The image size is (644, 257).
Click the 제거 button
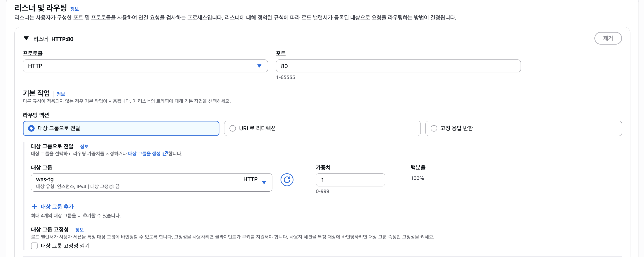[x=608, y=38]
